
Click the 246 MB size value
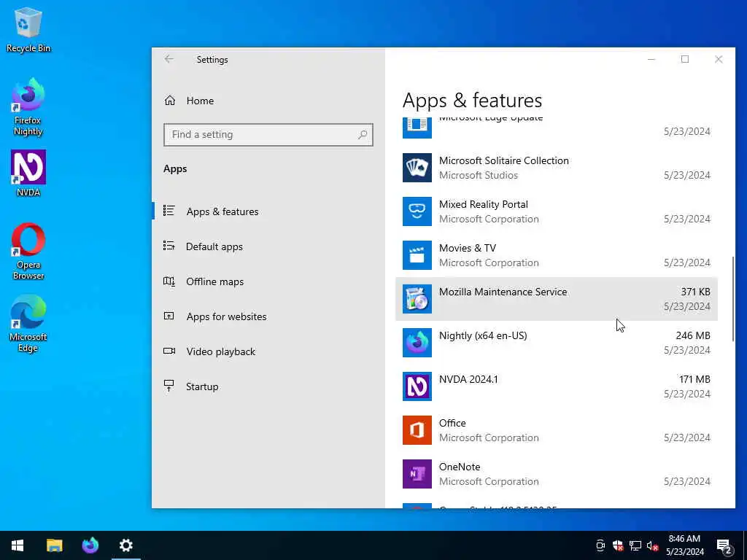pos(693,335)
